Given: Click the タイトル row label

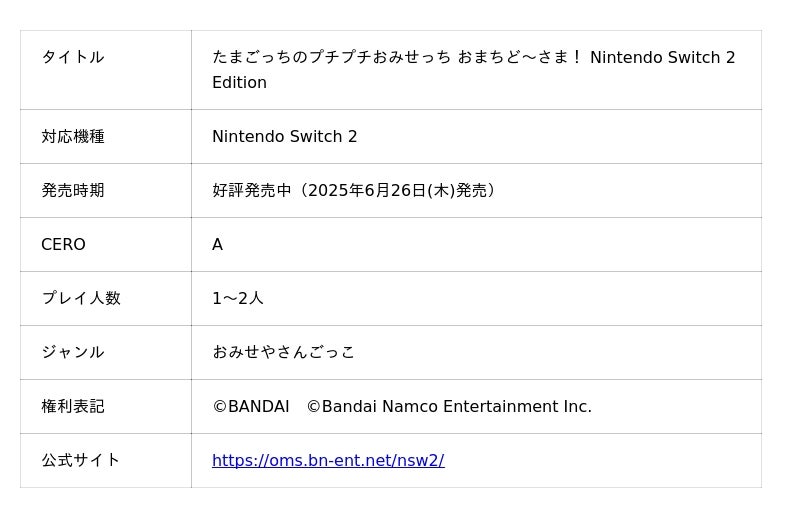Looking at the screenshot, I should pos(73,57).
